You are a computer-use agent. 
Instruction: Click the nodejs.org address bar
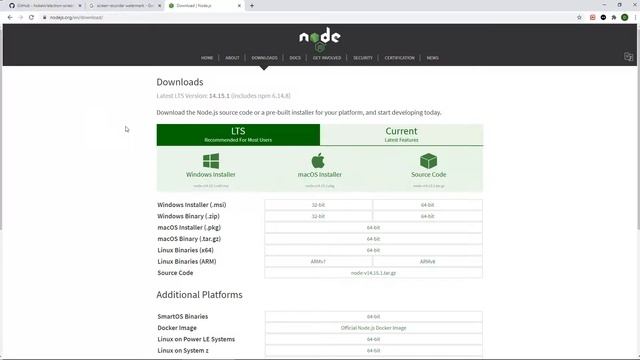[306, 18]
